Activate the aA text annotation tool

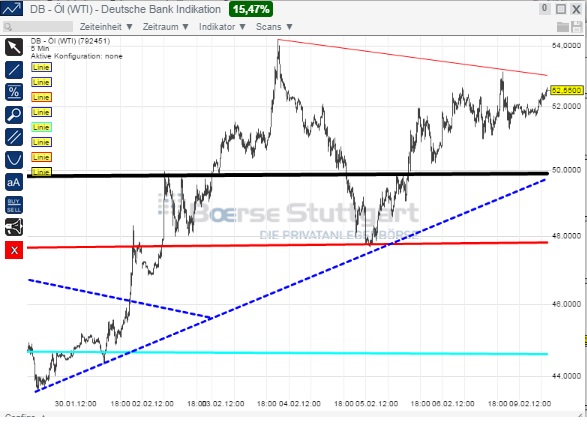(x=14, y=182)
